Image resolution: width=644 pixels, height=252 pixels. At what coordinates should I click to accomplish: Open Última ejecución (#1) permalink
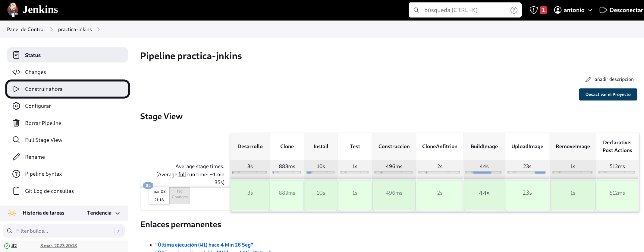tap(204, 245)
